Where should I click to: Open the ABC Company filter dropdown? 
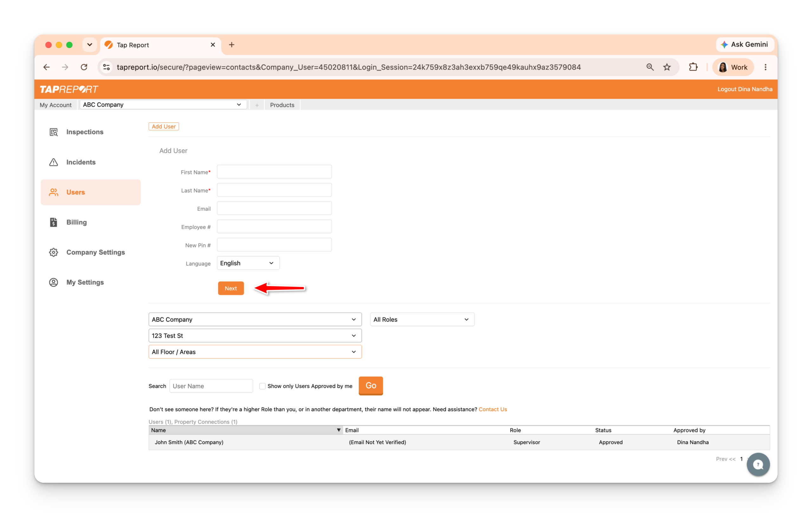[255, 320]
